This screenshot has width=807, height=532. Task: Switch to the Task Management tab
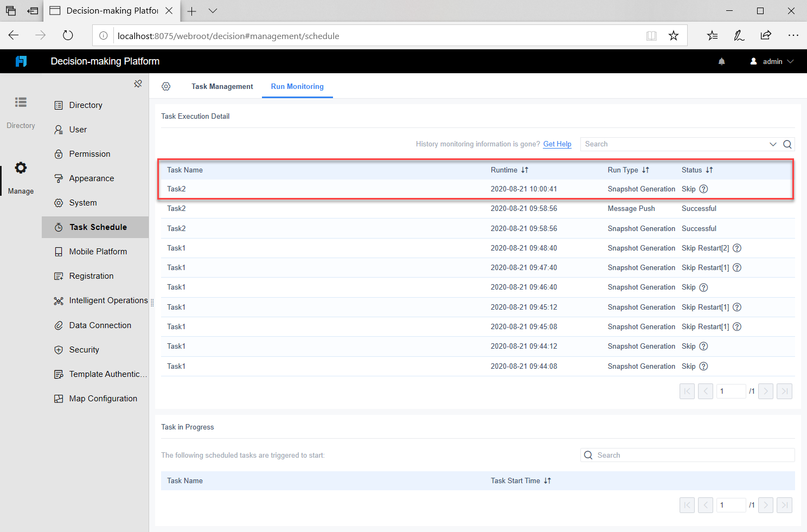pyautogui.click(x=222, y=86)
